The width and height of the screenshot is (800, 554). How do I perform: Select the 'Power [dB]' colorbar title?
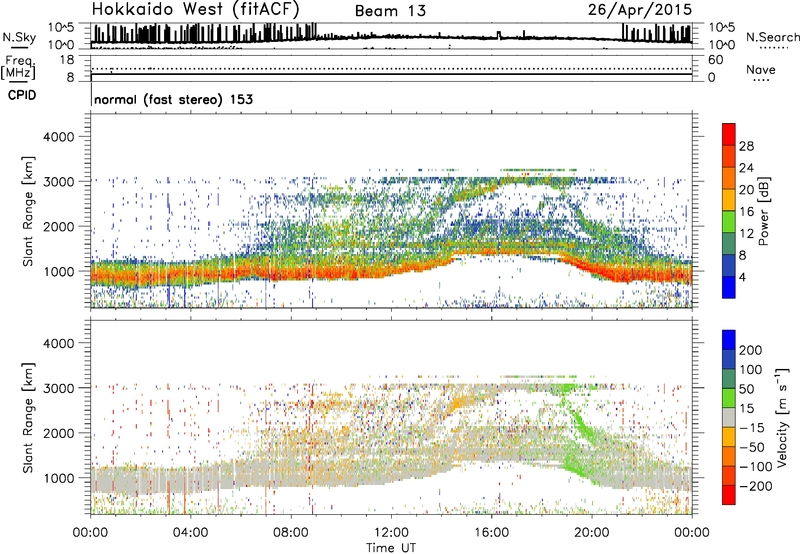click(764, 211)
